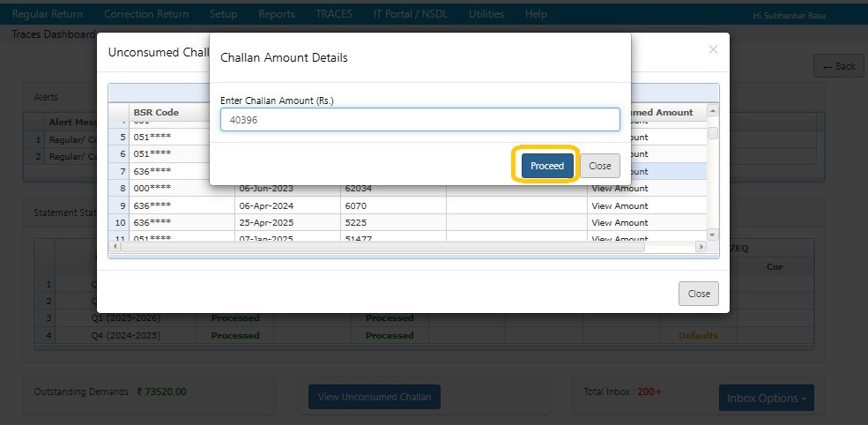
Task: Open the Correction Return menu
Action: coord(145,14)
